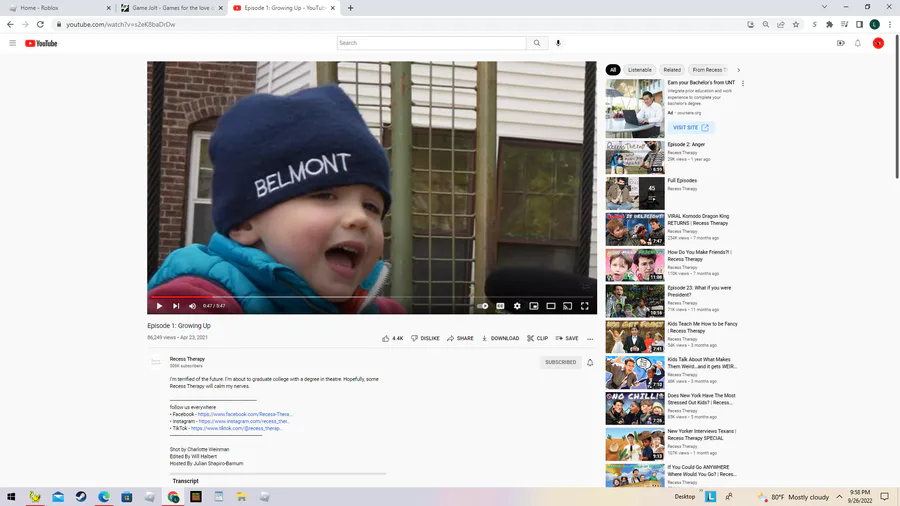Seek on the red video progress bar
This screenshot has height=506, width=900.
point(372,297)
